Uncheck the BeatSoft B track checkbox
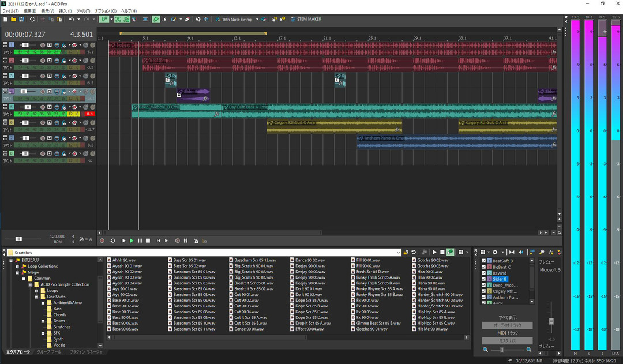The width and height of the screenshot is (623, 364). click(x=483, y=261)
